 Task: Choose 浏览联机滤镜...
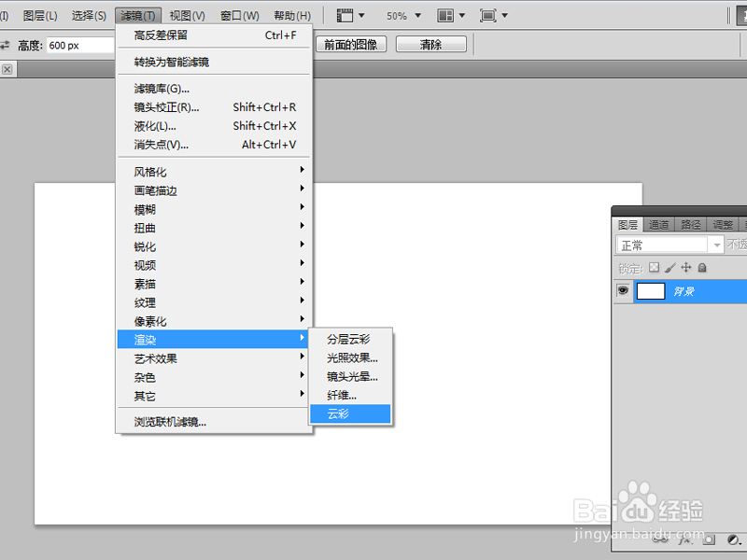[215, 422]
